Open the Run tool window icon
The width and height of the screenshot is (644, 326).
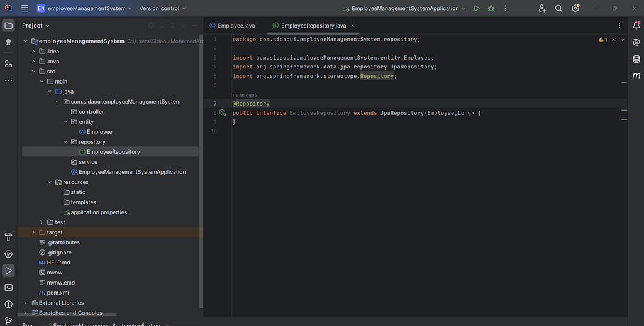(8, 271)
